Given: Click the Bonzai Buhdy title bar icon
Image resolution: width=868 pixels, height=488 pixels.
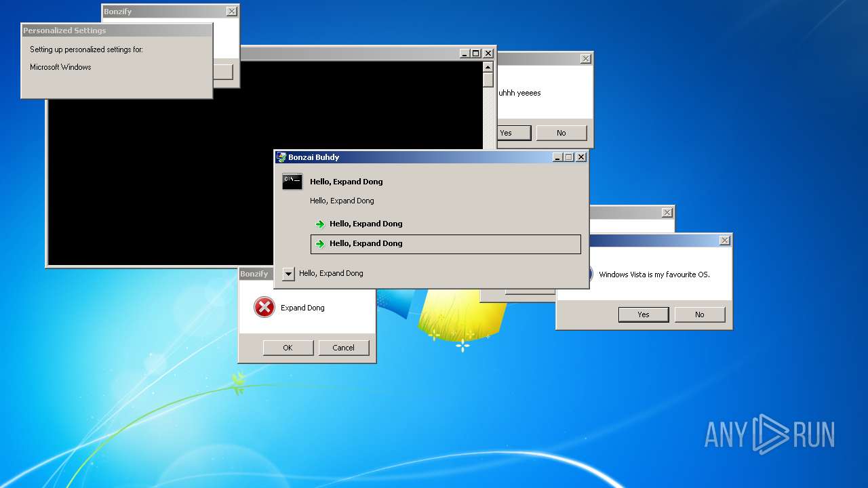Looking at the screenshot, I should tap(281, 157).
